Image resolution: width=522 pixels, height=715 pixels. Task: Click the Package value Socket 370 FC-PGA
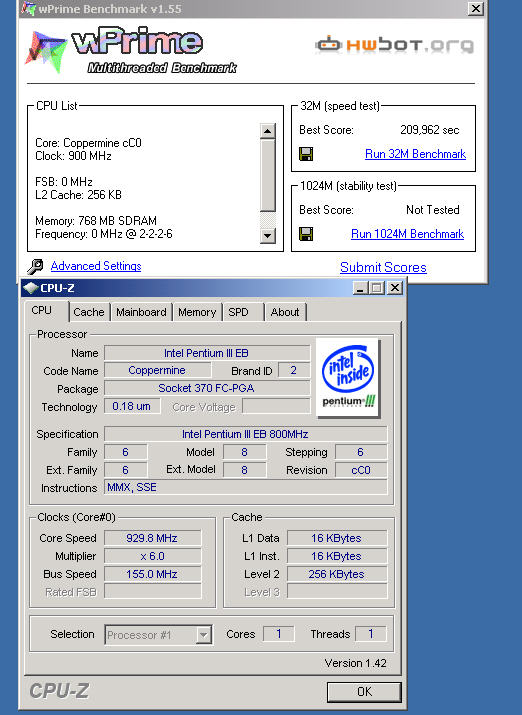click(x=207, y=388)
